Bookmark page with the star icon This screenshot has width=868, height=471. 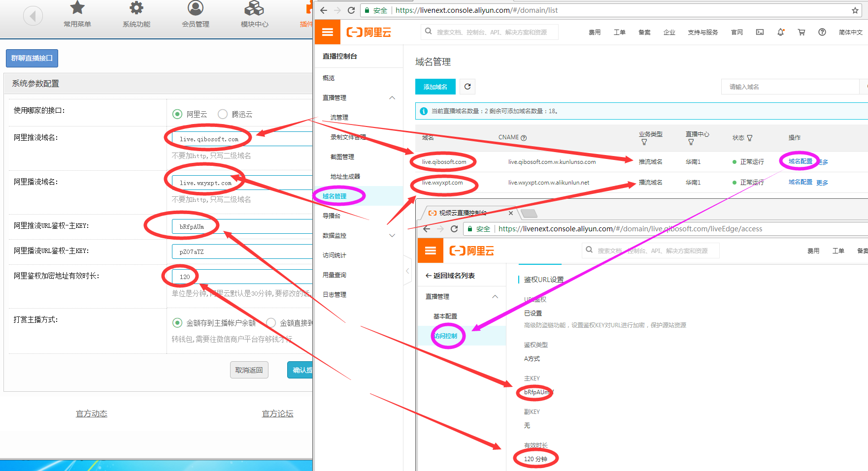coord(855,10)
